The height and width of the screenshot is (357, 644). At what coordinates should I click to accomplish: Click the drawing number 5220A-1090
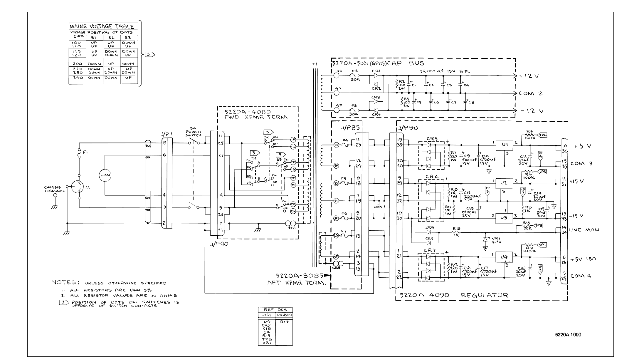568,335
